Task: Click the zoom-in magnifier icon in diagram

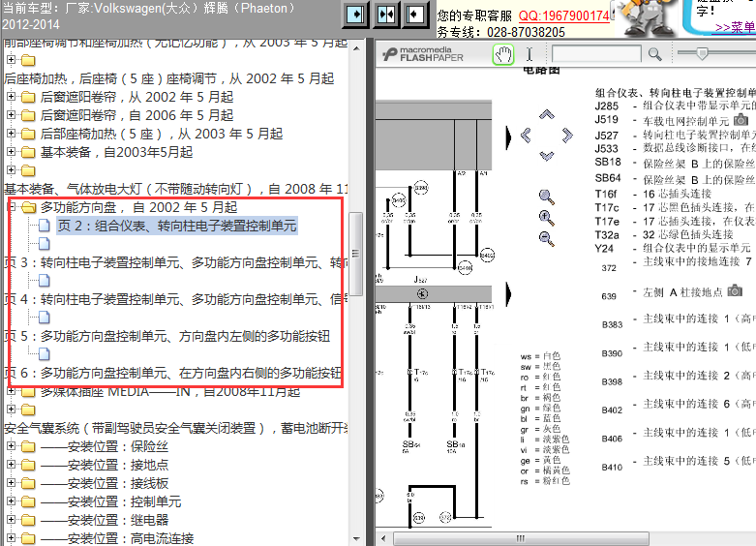Action: point(546,218)
